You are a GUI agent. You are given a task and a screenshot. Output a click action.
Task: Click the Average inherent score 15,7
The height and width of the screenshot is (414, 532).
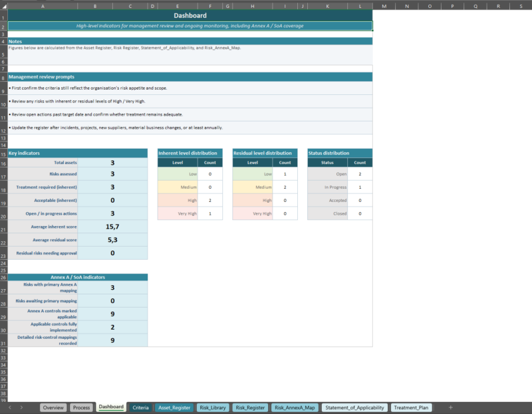coord(112,227)
